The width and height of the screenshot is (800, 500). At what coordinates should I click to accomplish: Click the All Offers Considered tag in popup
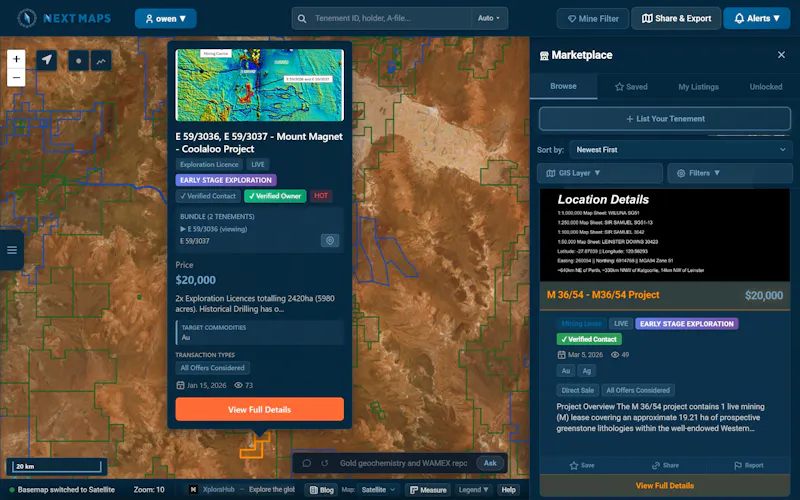click(x=212, y=368)
